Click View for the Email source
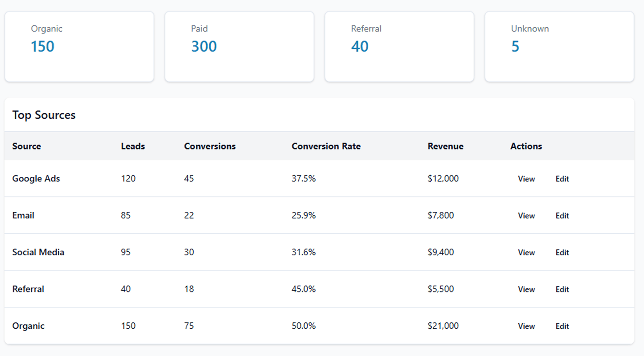This screenshot has width=644, height=356. pos(526,215)
